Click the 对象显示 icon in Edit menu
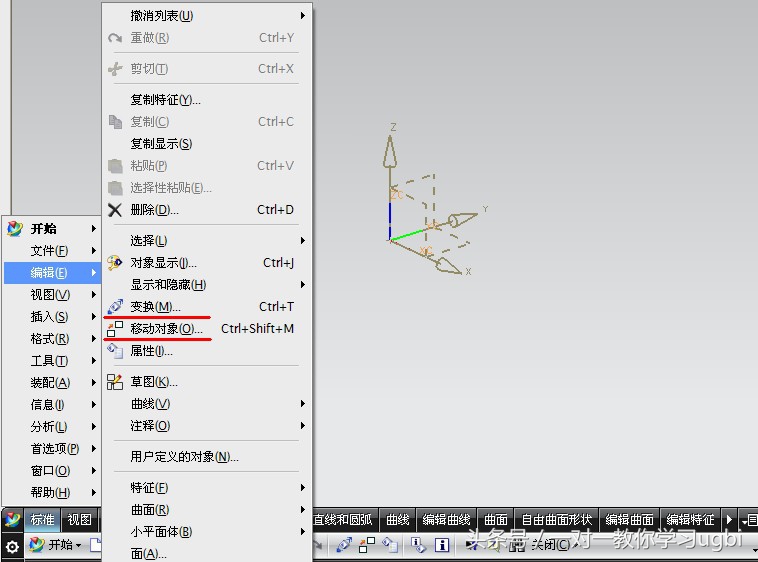Image resolution: width=758 pixels, height=562 pixels. click(115, 263)
